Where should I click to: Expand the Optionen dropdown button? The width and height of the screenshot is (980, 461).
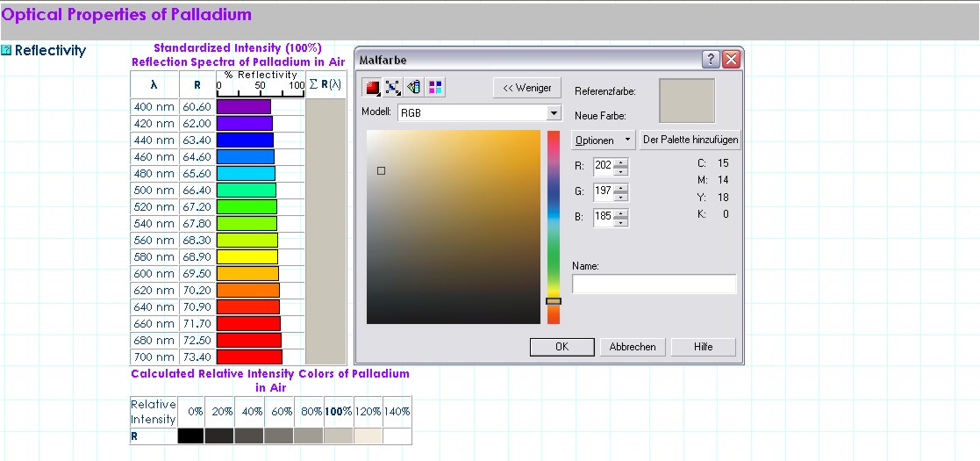604,140
